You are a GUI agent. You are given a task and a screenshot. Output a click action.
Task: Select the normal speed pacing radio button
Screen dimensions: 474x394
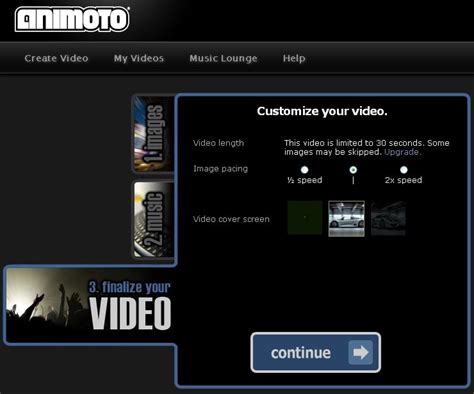353,170
